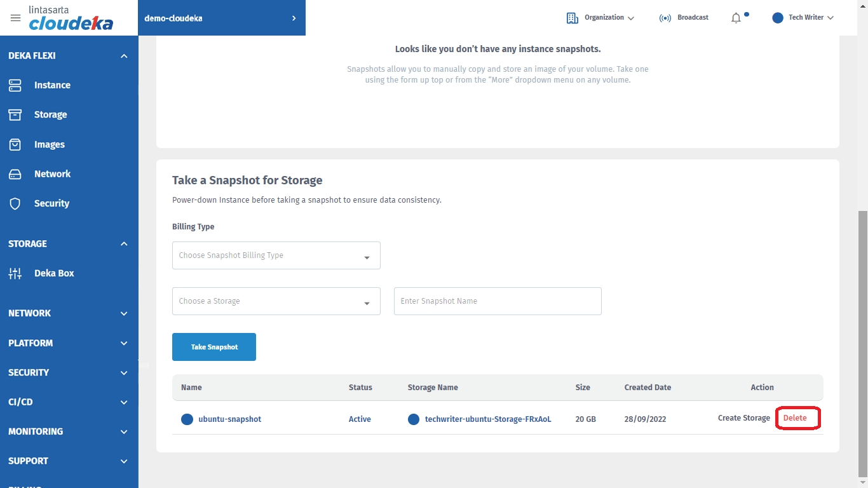Open Security under Deka Flexi
The image size is (868, 488).
tap(51, 203)
